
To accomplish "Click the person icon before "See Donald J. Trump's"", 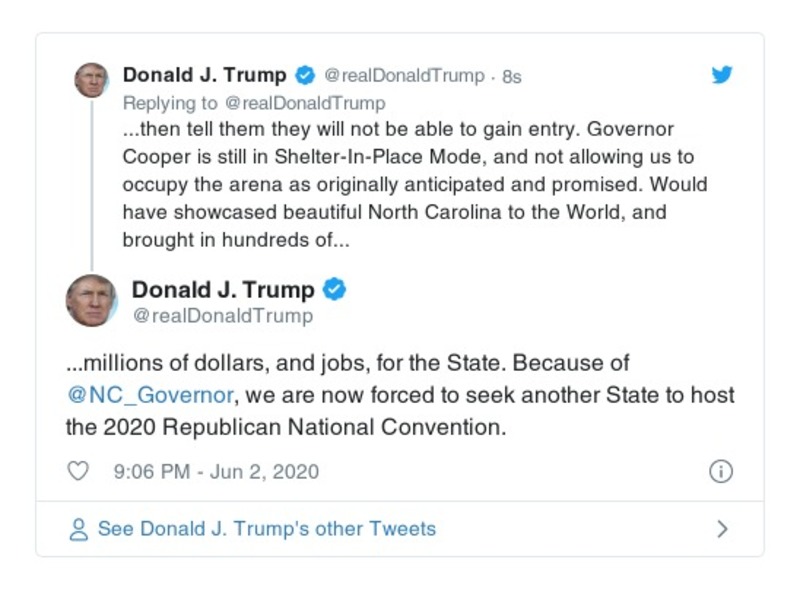I will (x=78, y=529).
